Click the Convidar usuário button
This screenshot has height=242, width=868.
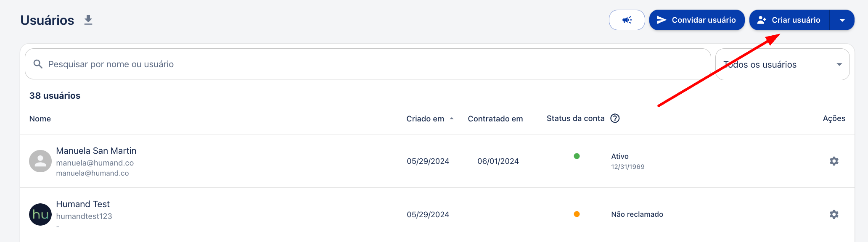(697, 20)
